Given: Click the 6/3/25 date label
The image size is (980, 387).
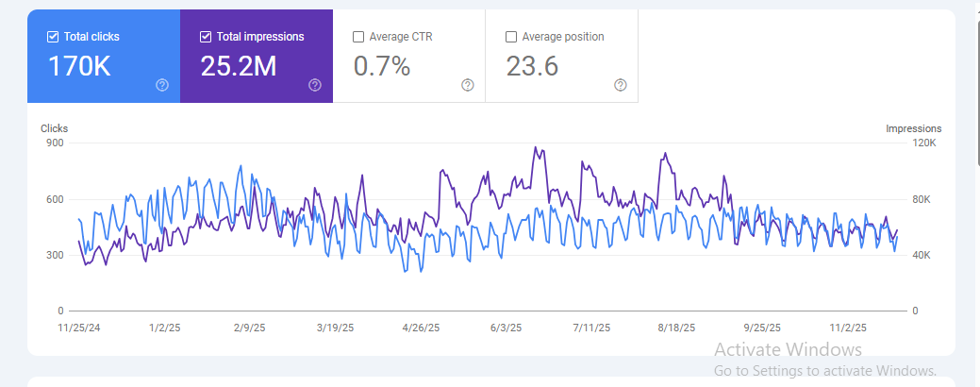Looking at the screenshot, I should 507,328.
